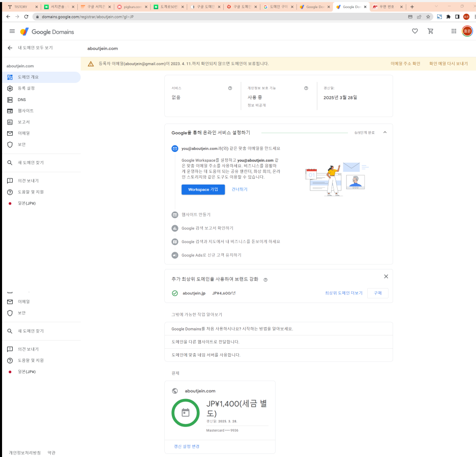The width and height of the screenshot is (476, 457).
Task: Click 이메일 주소 확인 in the warning banner
Action: coord(405,64)
